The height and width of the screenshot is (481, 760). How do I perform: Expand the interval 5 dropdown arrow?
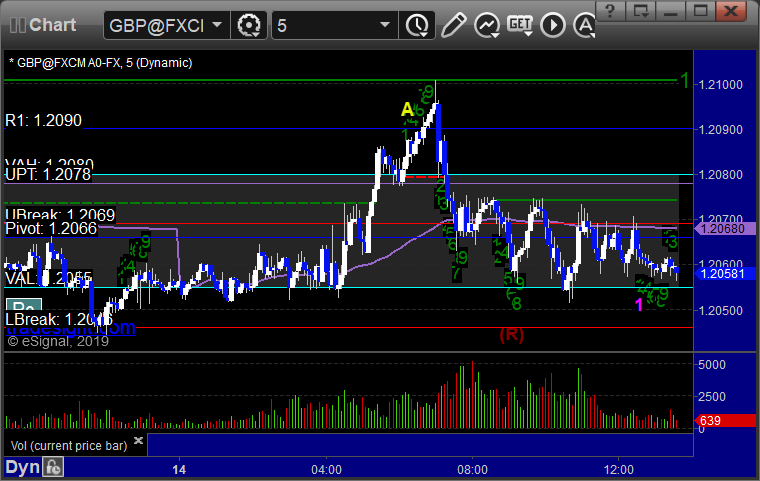pos(385,25)
